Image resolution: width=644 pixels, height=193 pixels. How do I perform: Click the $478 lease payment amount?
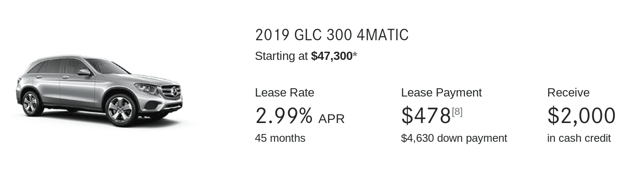426,116
